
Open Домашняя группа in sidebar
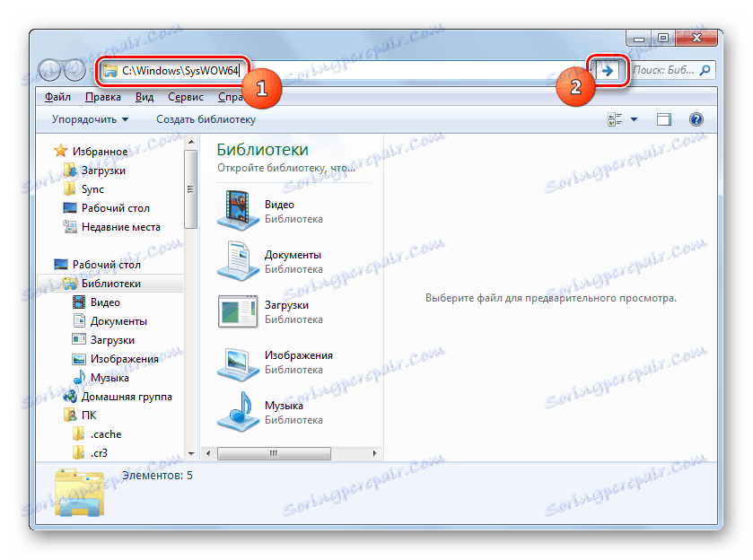[x=127, y=397]
